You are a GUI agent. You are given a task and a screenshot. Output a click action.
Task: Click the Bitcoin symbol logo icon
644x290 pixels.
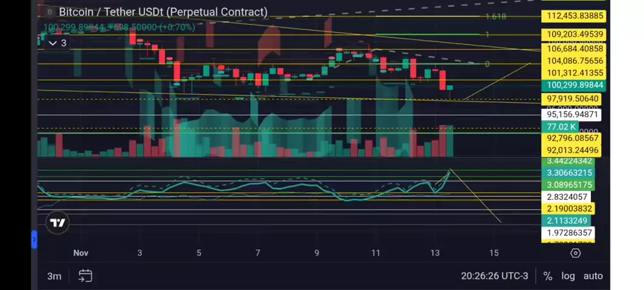[x=49, y=12]
